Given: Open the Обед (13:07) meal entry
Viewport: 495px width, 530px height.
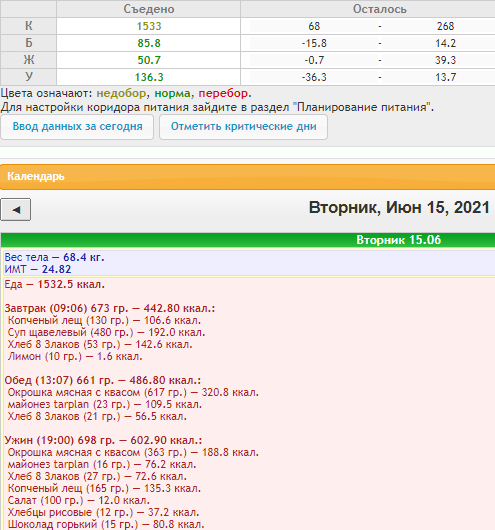Looking at the screenshot, I should click(103, 380).
